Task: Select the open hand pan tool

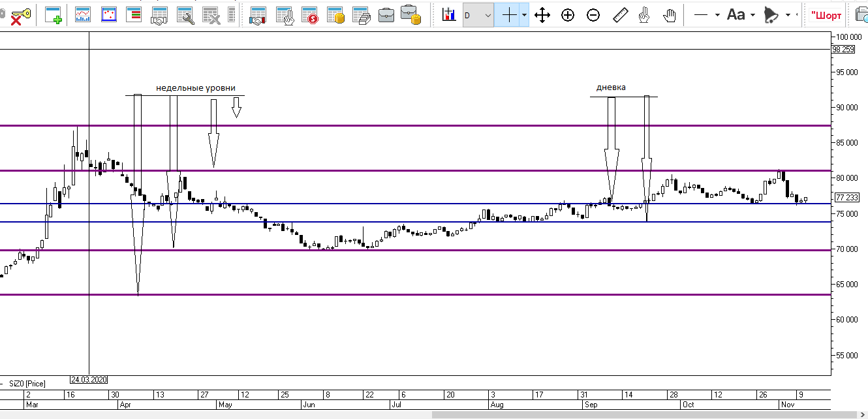Action: 669,15
